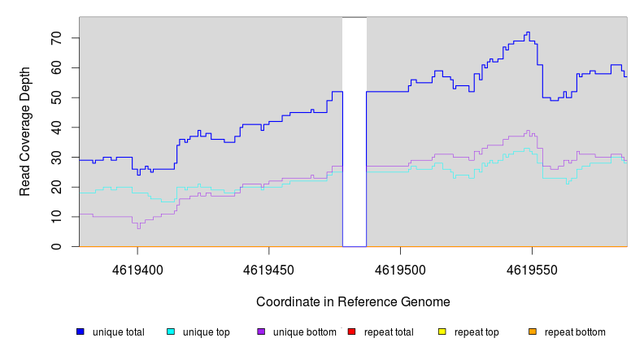
Task: Click the blue unique total legend swatch
Action: (80, 332)
